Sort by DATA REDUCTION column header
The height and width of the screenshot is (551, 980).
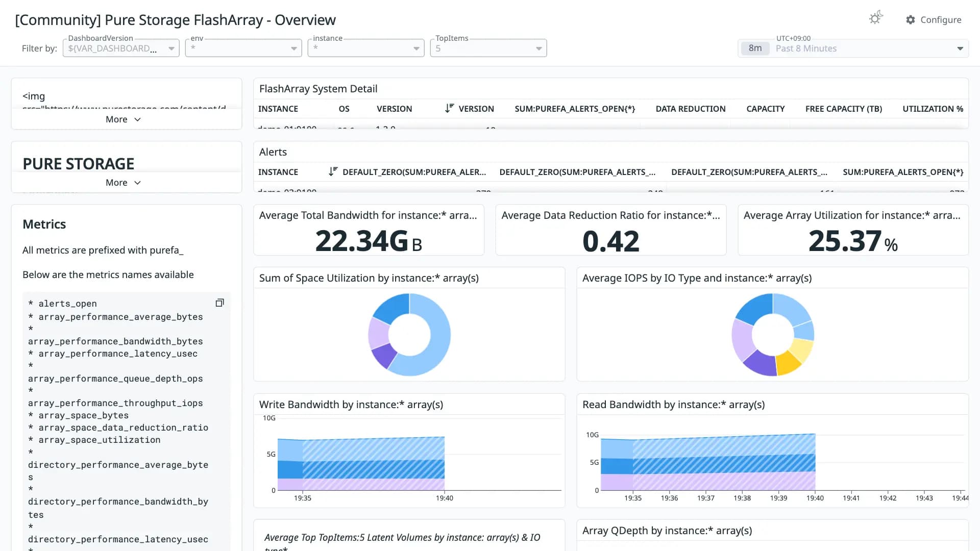pyautogui.click(x=691, y=109)
